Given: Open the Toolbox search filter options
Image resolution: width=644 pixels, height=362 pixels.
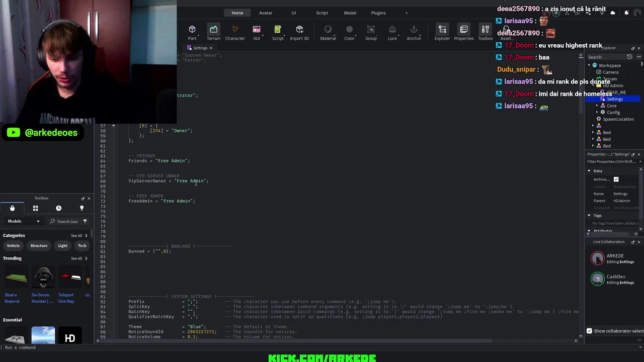Looking at the screenshot, I should pyautogui.click(x=85, y=221).
